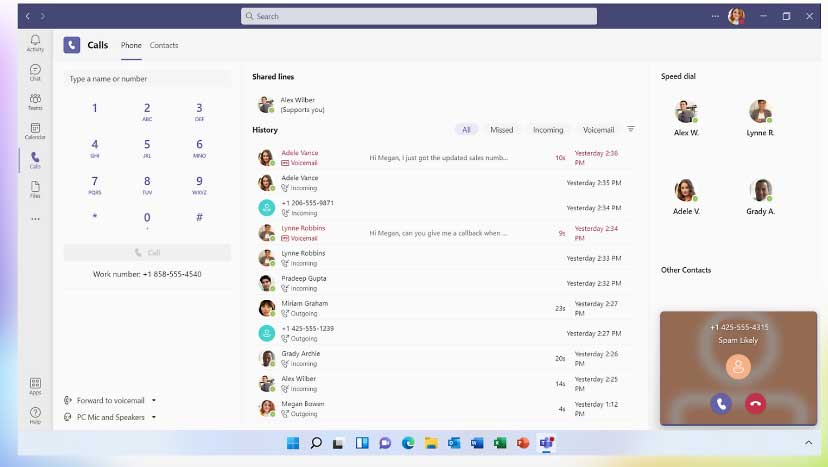Image resolution: width=828 pixels, height=467 pixels.
Task: Click the name or number input field
Action: click(x=147, y=79)
